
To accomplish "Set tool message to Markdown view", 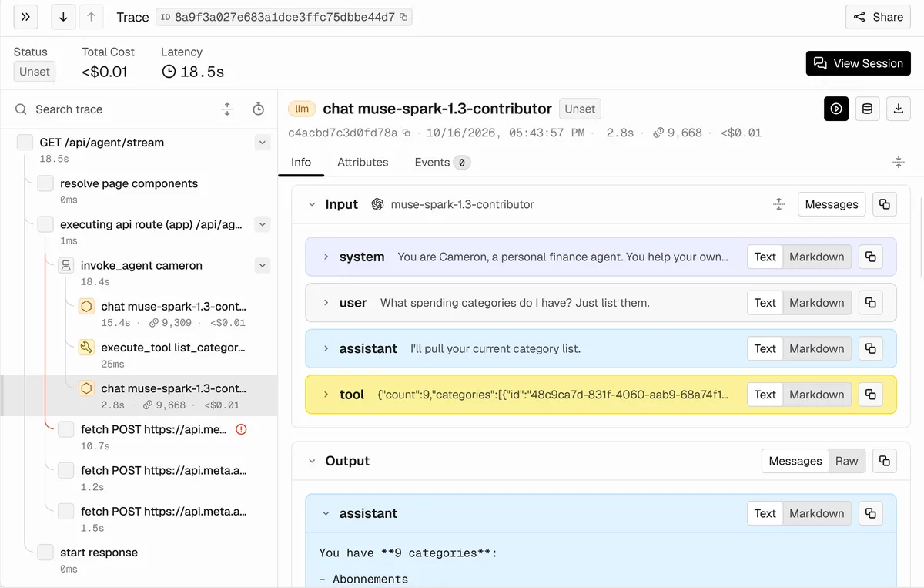I will coord(817,395).
